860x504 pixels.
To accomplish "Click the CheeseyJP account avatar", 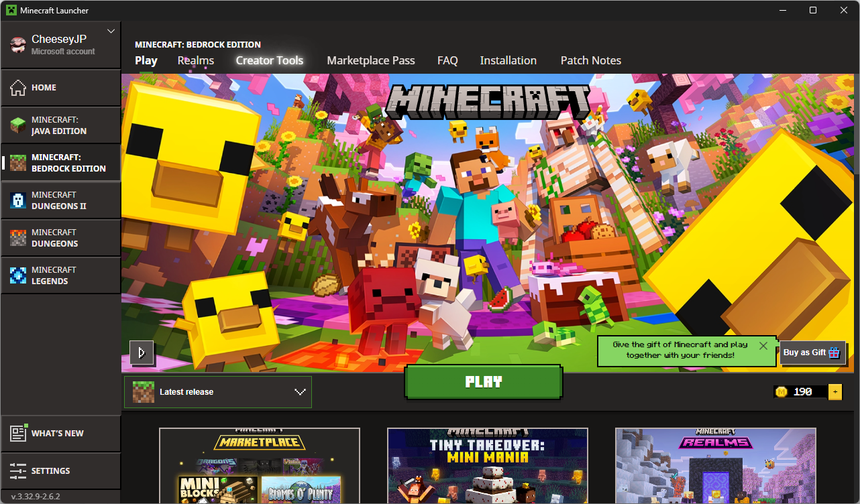I will [18, 45].
